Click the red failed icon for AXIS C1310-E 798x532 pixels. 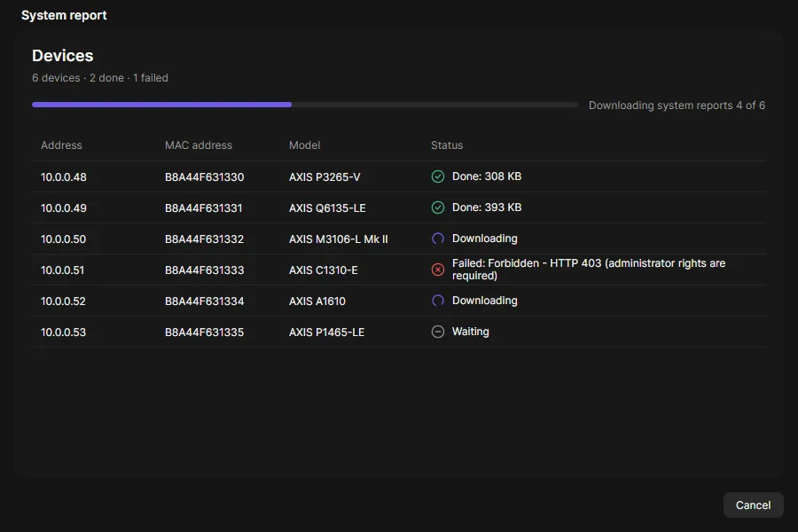(x=438, y=270)
